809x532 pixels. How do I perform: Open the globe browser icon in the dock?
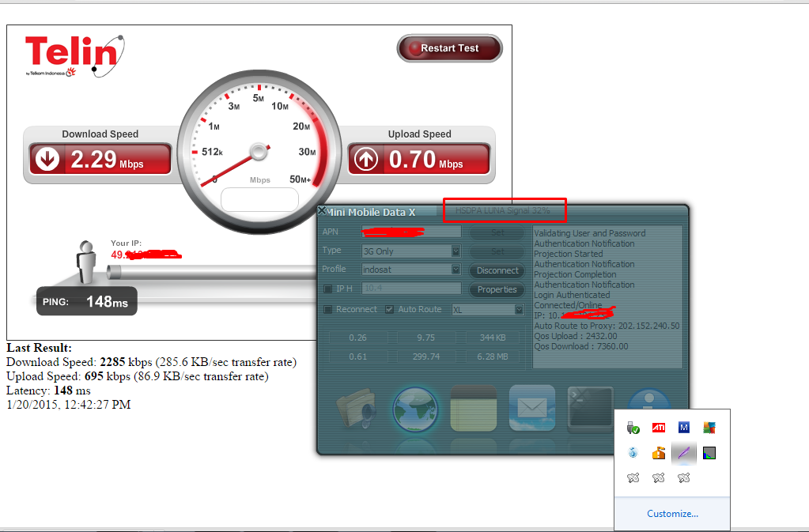pos(415,409)
